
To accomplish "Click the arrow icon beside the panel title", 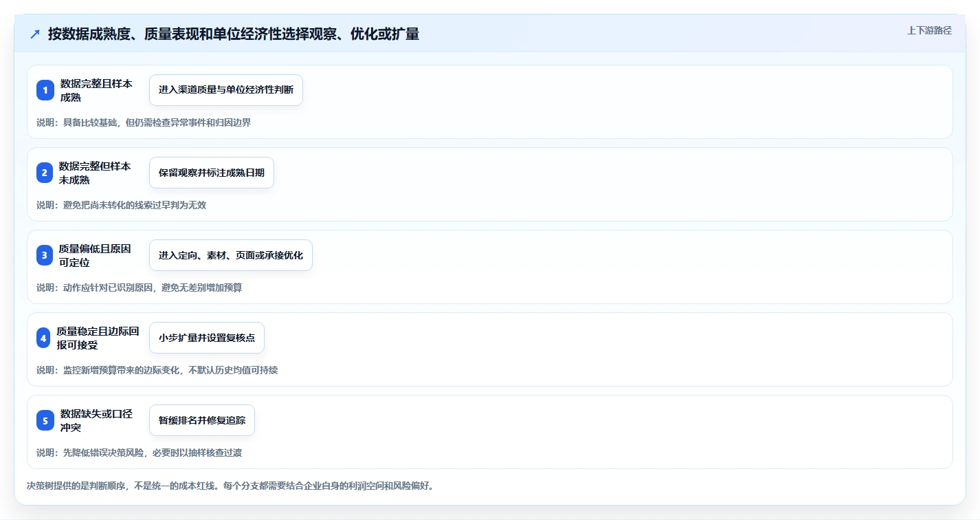I will [35, 34].
